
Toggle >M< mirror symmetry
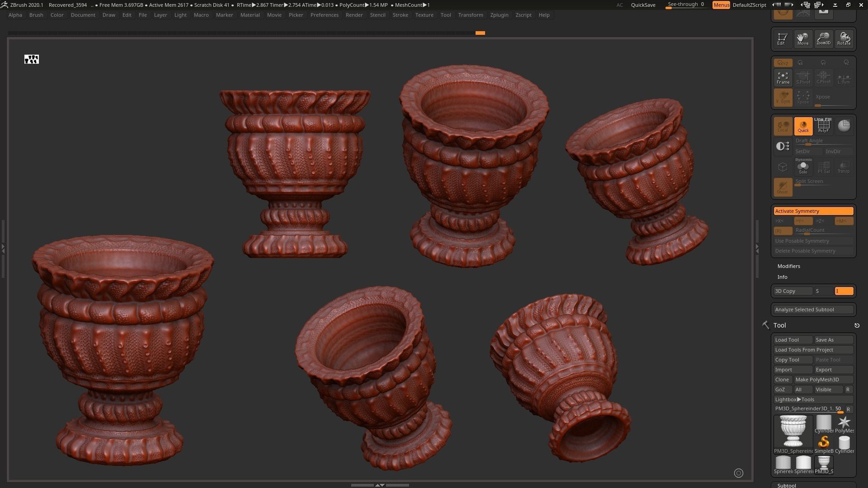[844, 221]
